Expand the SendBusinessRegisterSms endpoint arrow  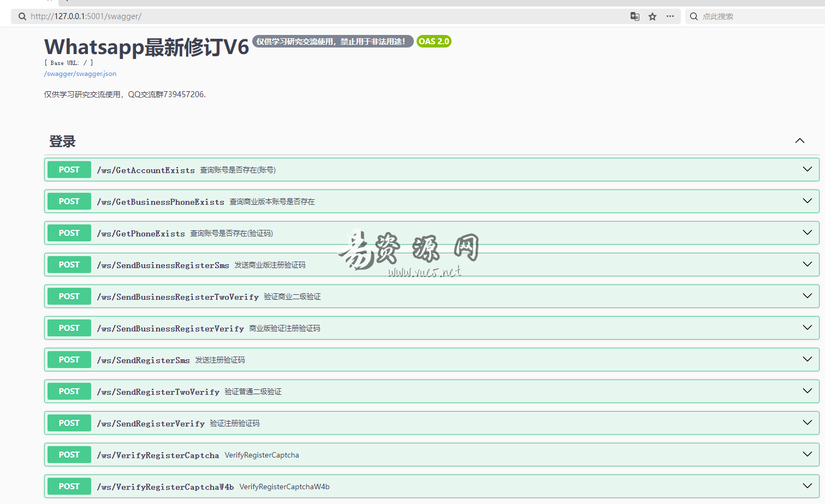pos(808,264)
